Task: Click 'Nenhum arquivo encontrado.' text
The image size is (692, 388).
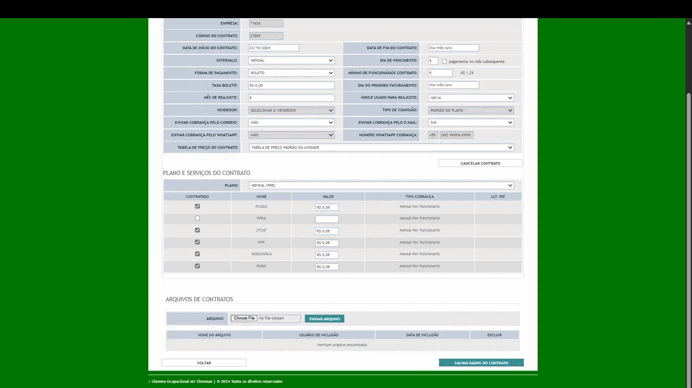Action: [342, 345]
